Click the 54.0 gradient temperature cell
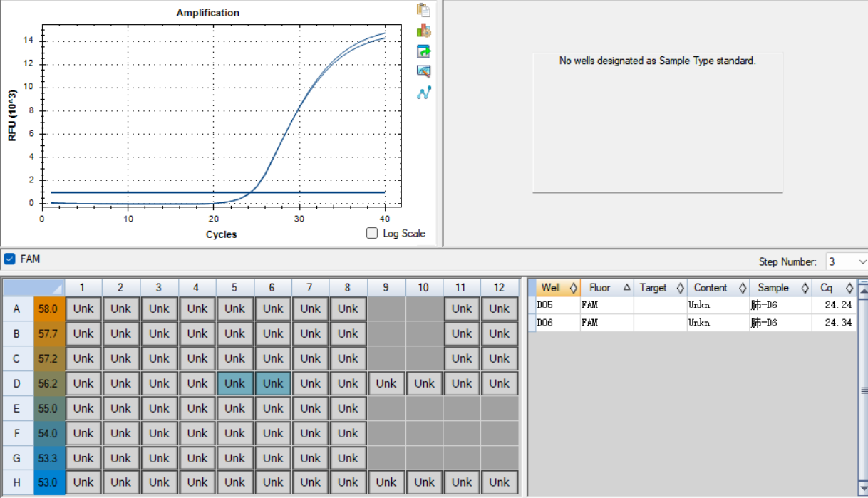 (48, 433)
